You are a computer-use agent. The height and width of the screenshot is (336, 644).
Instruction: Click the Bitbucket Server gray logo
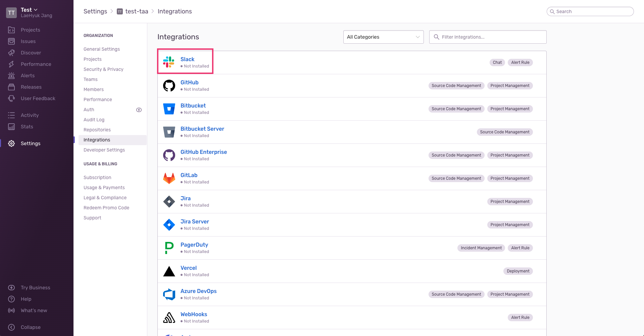click(x=169, y=132)
